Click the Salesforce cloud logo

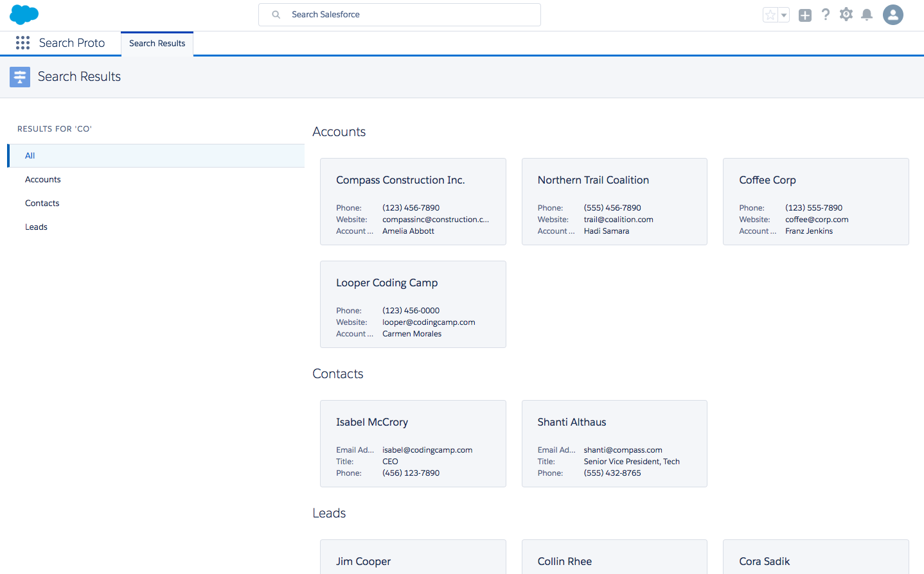tap(24, 14)
